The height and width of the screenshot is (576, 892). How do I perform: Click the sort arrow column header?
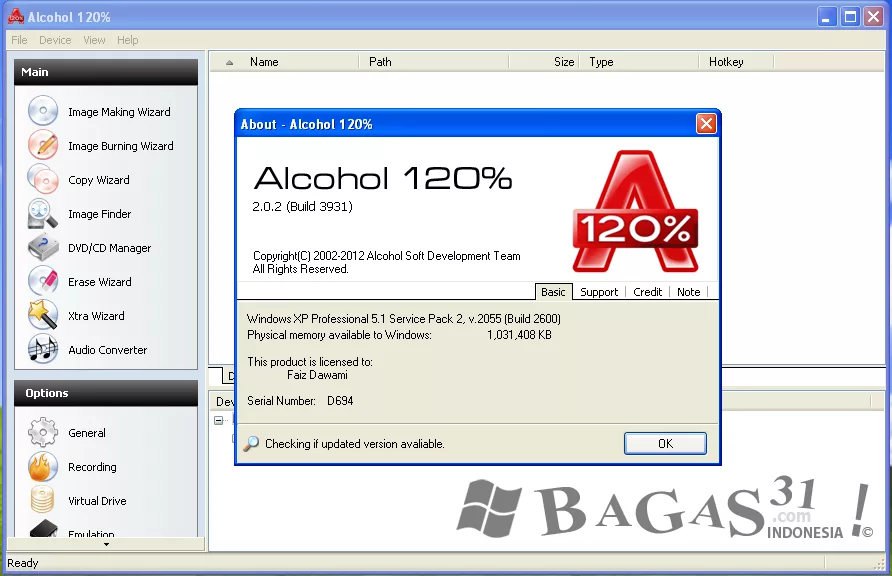(229, 62)
